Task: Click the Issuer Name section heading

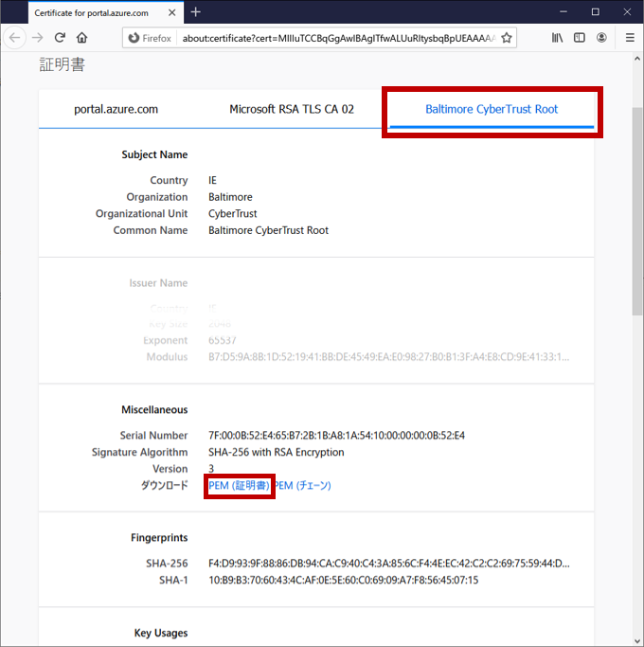Action: [158, 283]
